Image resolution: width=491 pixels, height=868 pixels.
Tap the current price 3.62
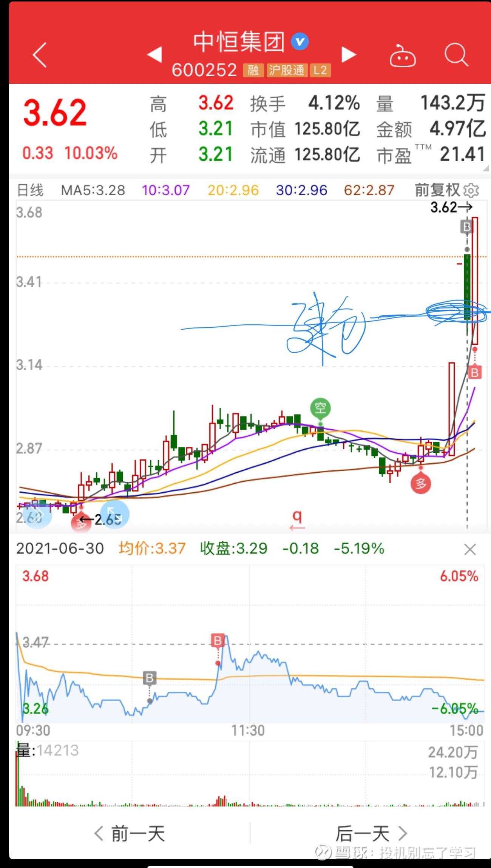point(55,113)
